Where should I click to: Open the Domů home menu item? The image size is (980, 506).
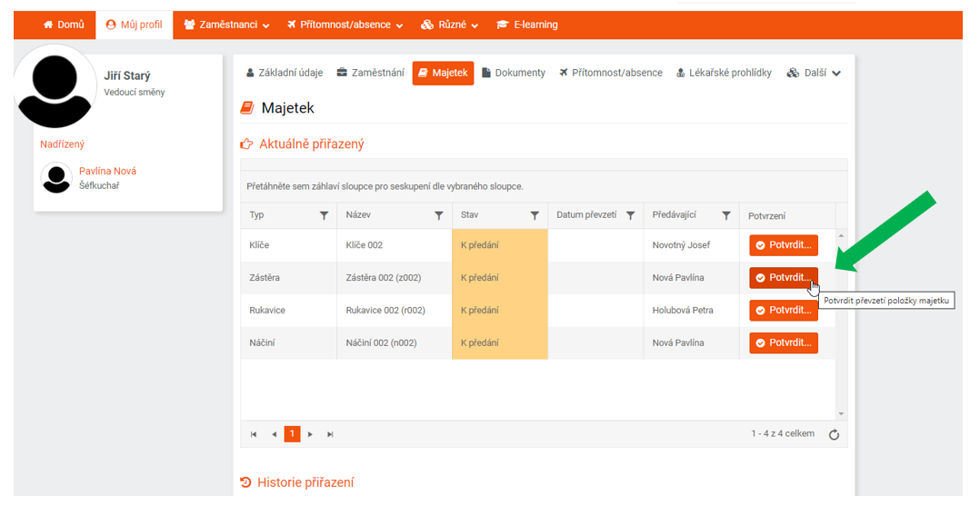(63, 25)
